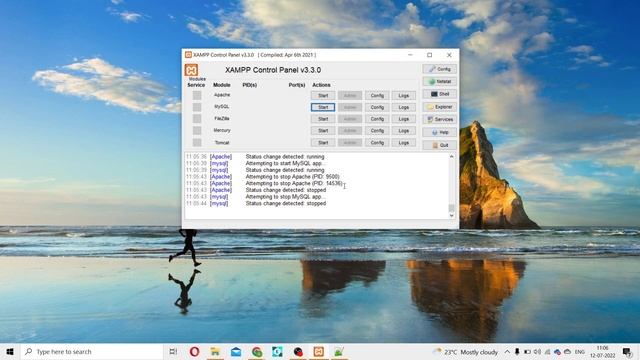Open File Explorer from the taskbar

[215, 351]
